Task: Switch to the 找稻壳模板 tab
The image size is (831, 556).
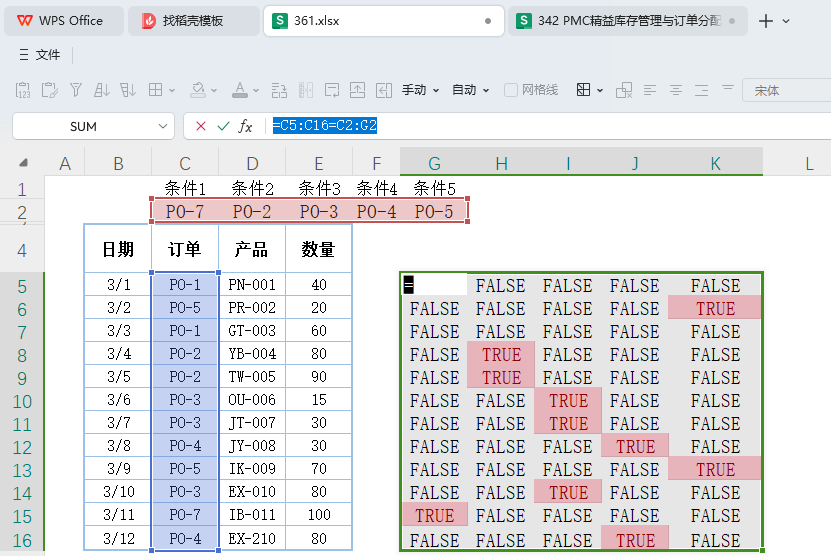Action: pyautogui.click(x=193, y=21)
